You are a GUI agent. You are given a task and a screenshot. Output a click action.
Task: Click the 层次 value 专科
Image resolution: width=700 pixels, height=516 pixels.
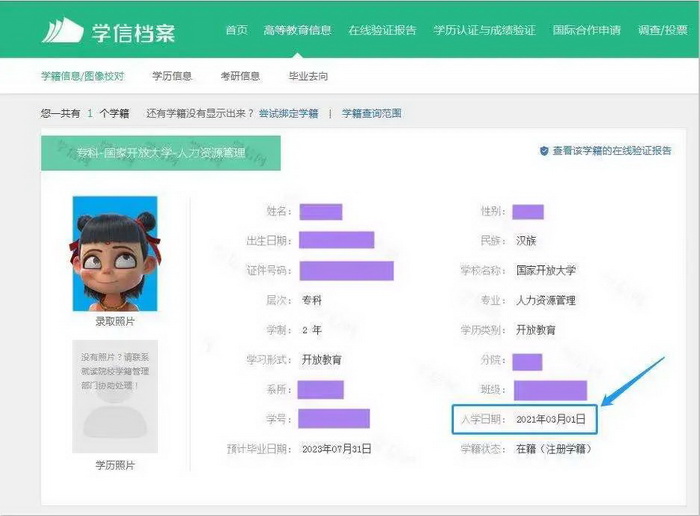point(312,300)
